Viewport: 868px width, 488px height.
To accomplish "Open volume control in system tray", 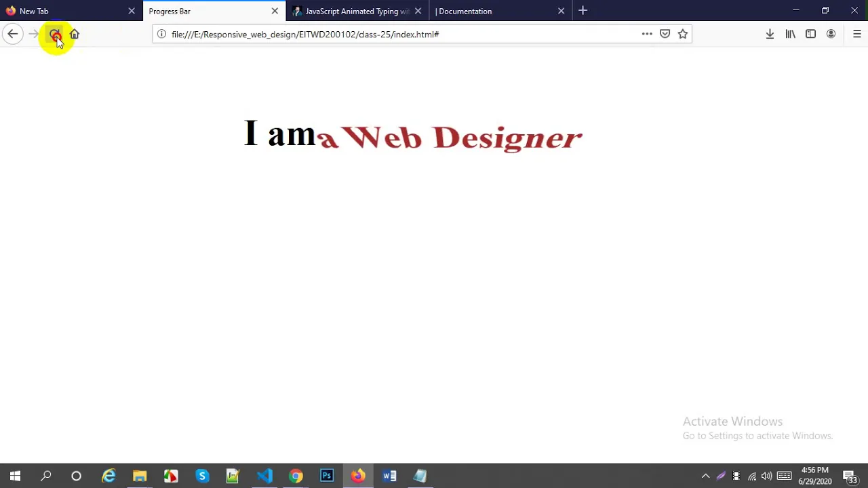I will click(766, 476).
